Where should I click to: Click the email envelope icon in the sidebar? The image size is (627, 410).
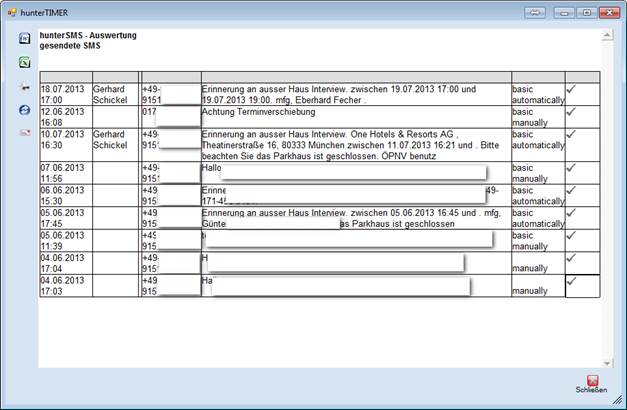24,132
